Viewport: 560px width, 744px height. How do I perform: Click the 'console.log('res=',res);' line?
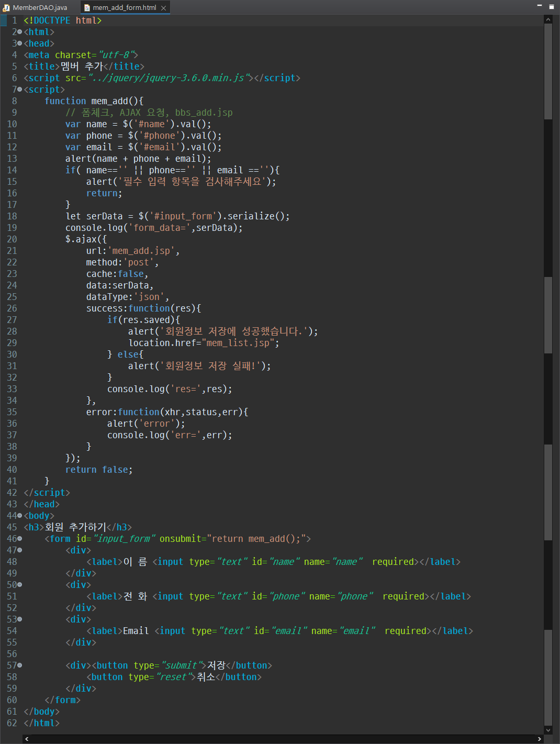(170, 389)
